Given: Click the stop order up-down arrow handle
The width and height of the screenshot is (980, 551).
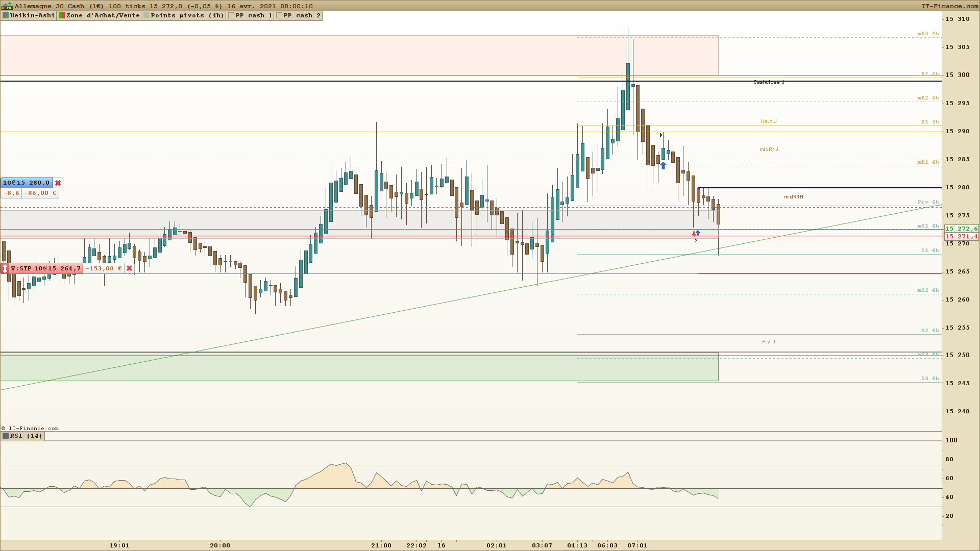Looking at the screenshot, I should pyautogui.click(x=5, y=268).
